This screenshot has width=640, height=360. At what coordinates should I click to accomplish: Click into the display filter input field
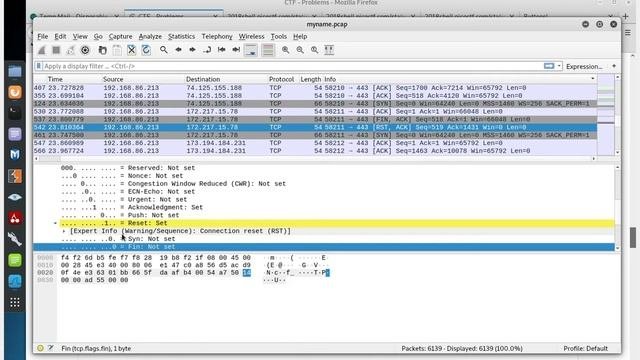tap(292, 66)
